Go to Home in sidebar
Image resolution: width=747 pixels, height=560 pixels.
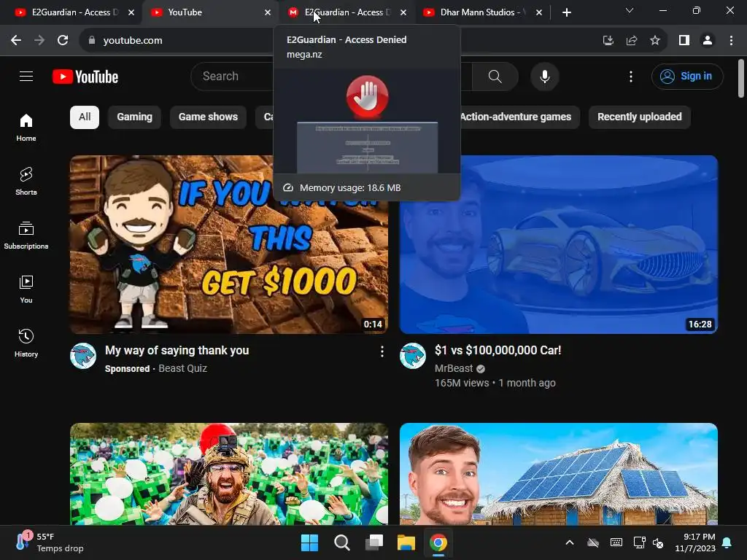26,127
